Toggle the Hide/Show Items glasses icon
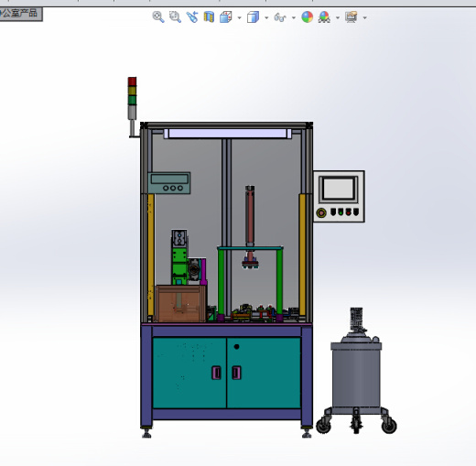The height and width of the screenshot is (466, 476). coord(280,17)
